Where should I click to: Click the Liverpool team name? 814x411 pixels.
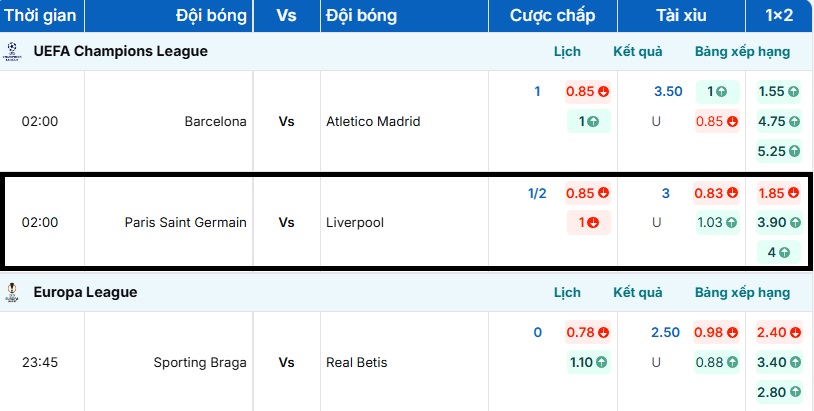tap(355, 222)
